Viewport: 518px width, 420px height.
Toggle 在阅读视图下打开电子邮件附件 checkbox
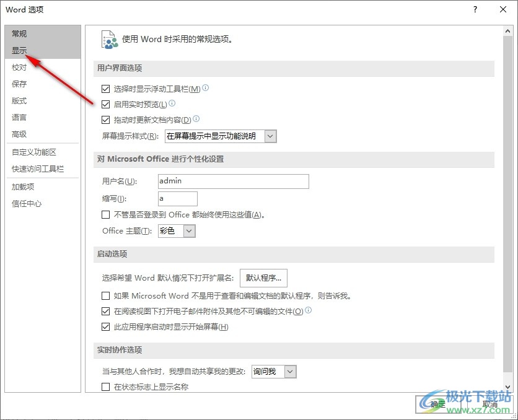click(x=106, y=311)
